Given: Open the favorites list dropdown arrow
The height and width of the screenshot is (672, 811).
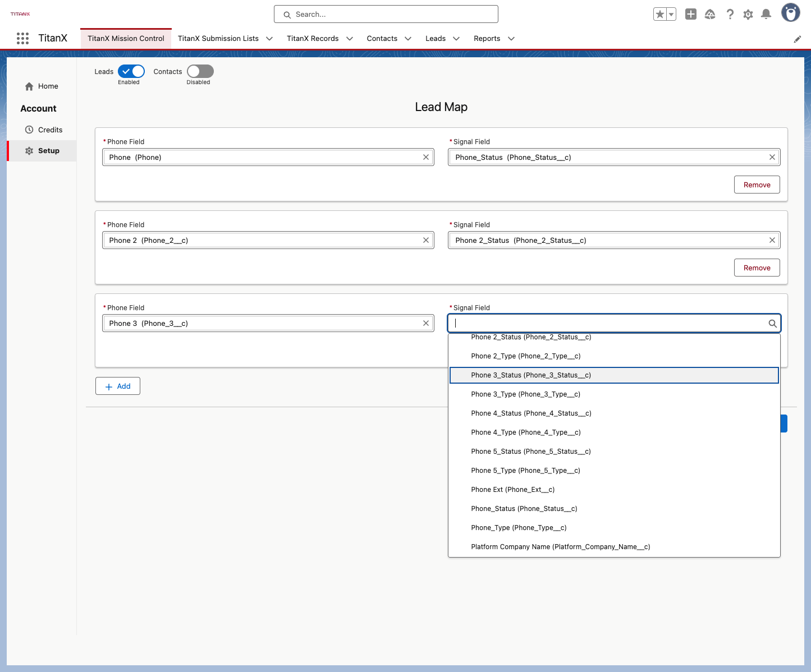Looking at the screenshot, I should 671,14.
